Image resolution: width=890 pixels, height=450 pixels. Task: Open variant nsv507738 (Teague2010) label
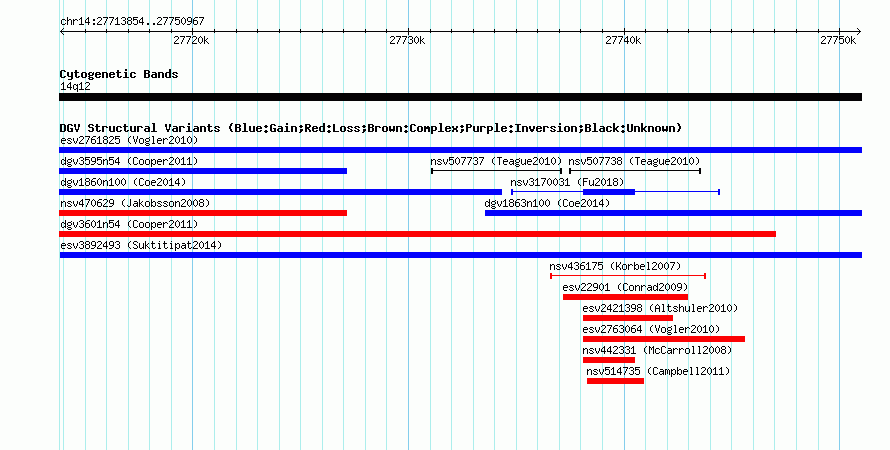point(635,161)
